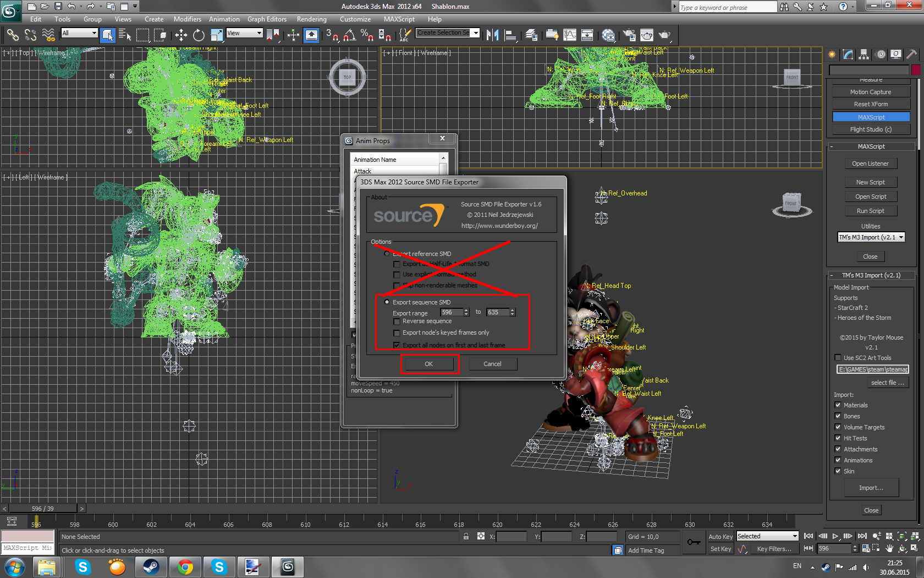Screen dimensions: 924x578
Task: Open the Graph Editors menu
Action: (267, 19)
